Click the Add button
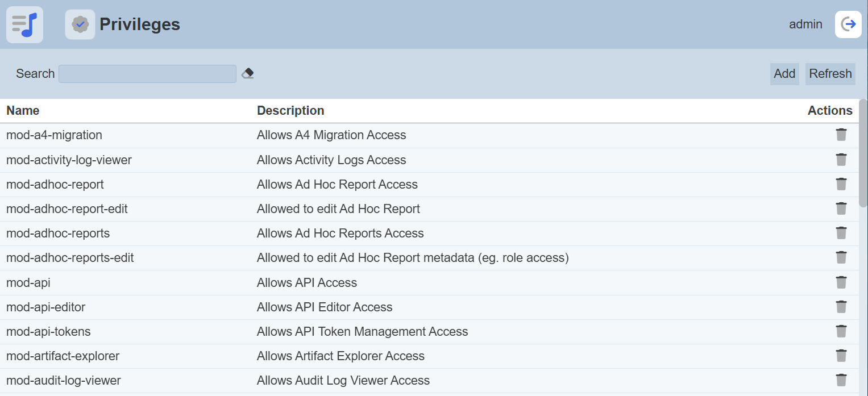 tap(784, 74)
